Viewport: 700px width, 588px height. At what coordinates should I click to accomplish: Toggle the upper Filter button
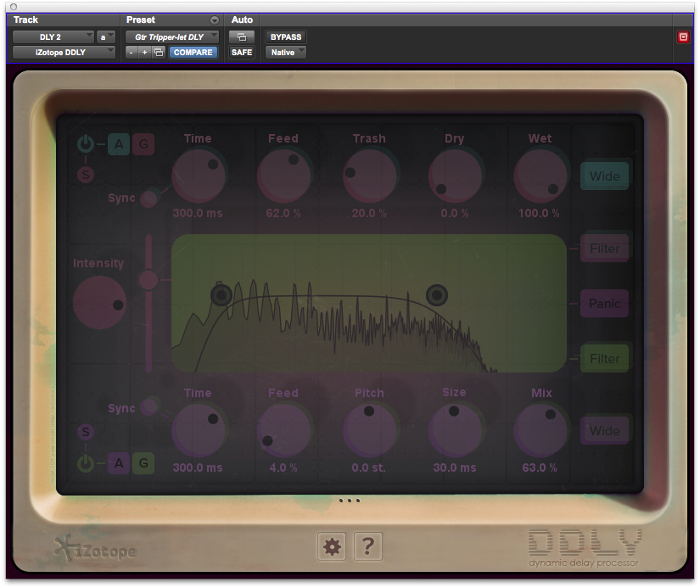point(604,249)
